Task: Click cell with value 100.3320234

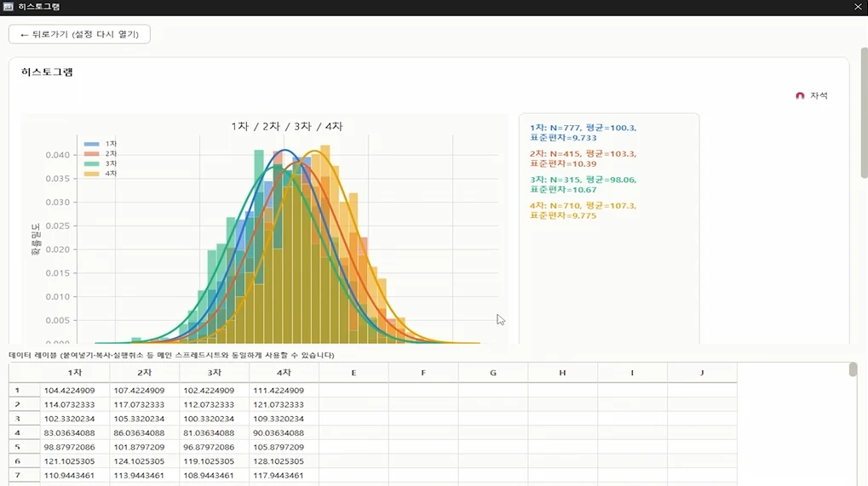Action: [215, 419]
